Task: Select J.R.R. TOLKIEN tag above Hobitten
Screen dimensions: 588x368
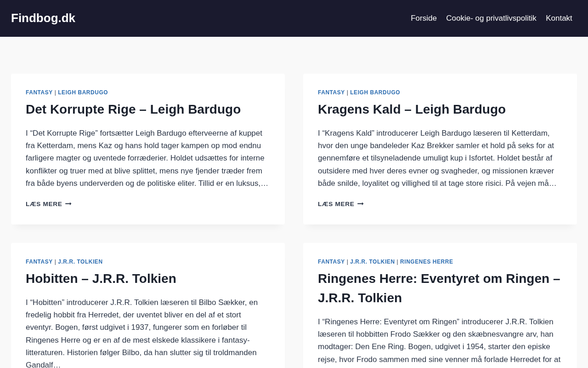Action: pos(80,262)
